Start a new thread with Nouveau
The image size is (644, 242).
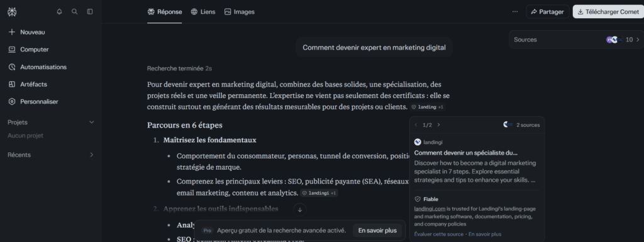[26, 32]
